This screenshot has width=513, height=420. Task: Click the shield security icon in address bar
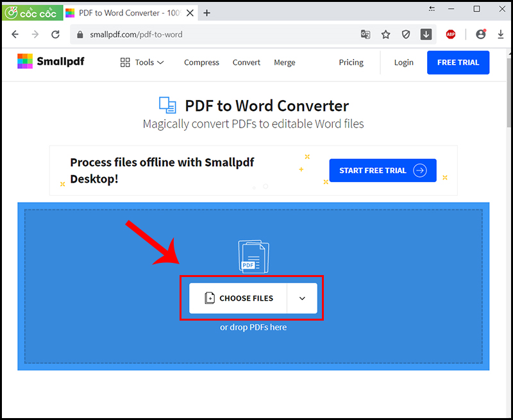pos(406,34)
